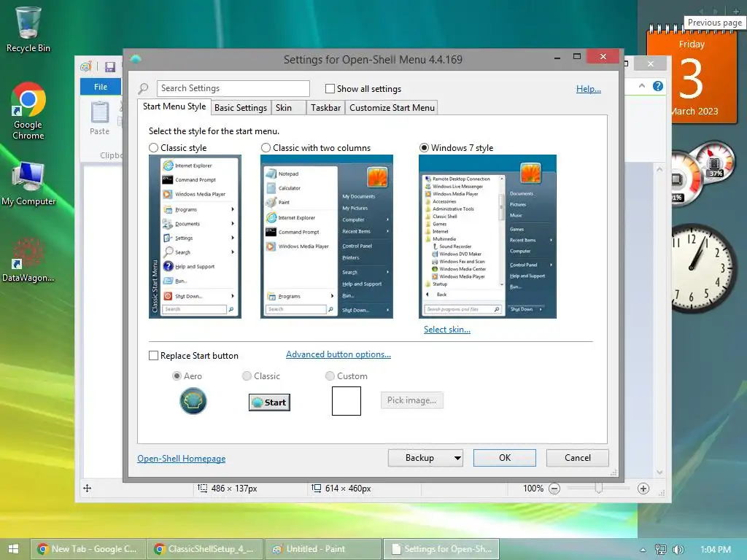
Task: Switch to ClassicShellSetup Chrome taskbar item
Action: [205, 549]
